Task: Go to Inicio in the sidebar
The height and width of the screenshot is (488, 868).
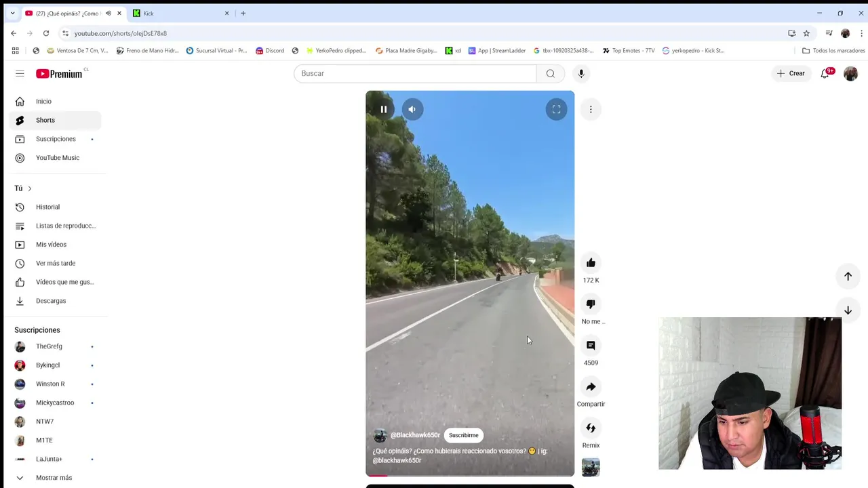Action: [56, 102]
